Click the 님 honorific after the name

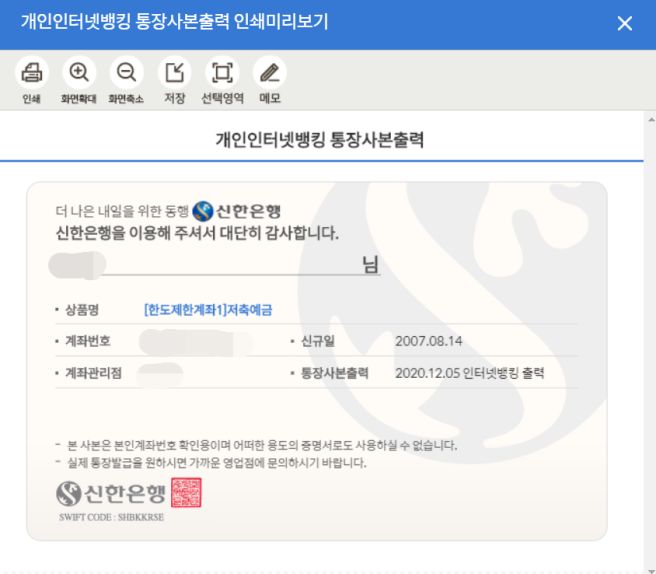tap(370, 264)
